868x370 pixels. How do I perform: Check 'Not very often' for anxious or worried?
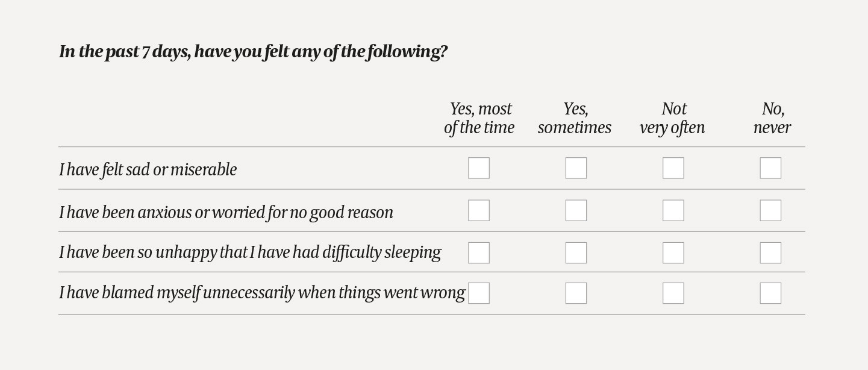pos(673,210)
